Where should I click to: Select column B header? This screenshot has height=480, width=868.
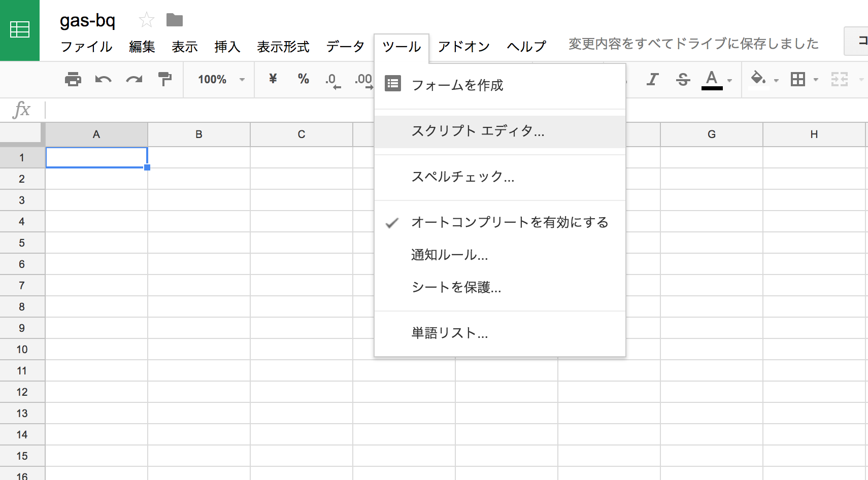coord(199,134)
